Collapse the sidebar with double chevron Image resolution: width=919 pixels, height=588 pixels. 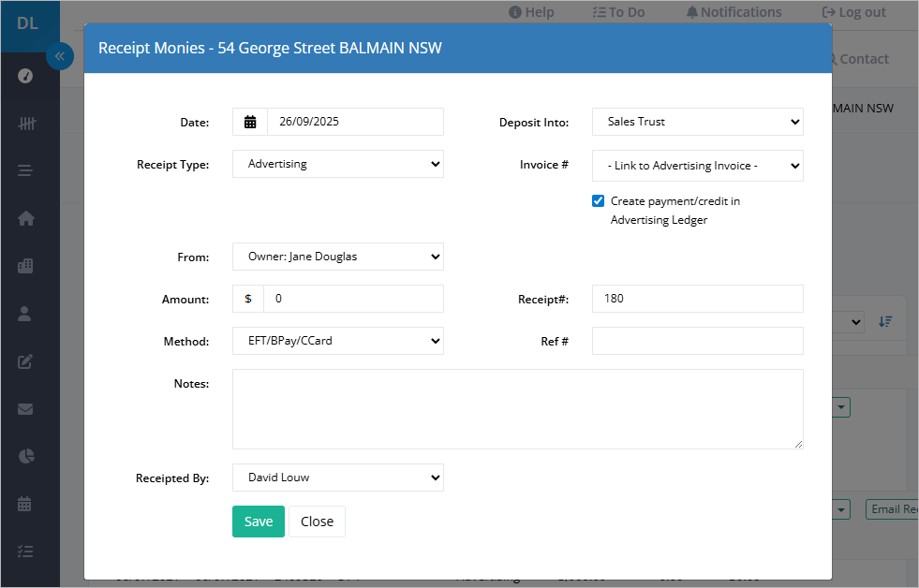(60, 56)
